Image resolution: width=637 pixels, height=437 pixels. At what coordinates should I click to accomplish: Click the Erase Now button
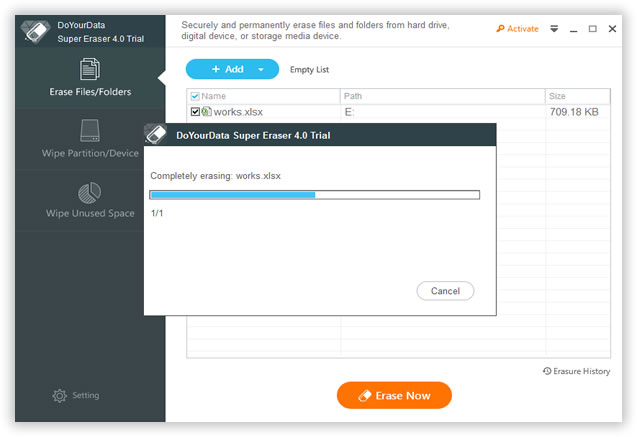(394, 395)
